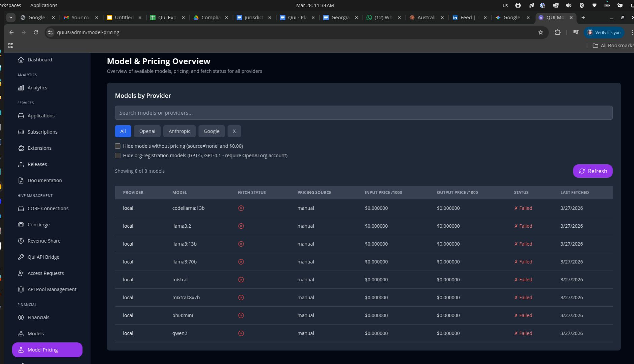Focus the Search models or providers field

363,113
